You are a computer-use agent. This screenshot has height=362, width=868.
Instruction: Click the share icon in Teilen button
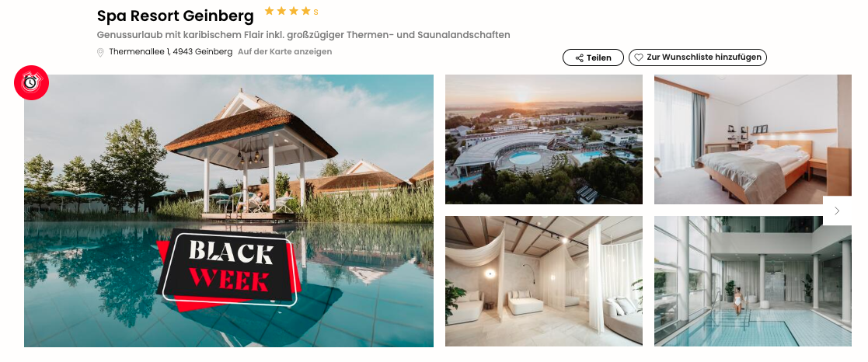(579, 57)
